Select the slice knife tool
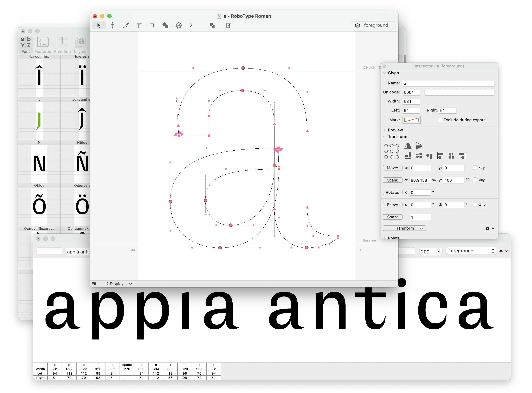Viewport: 532px width, 393px height. (126, 25)
